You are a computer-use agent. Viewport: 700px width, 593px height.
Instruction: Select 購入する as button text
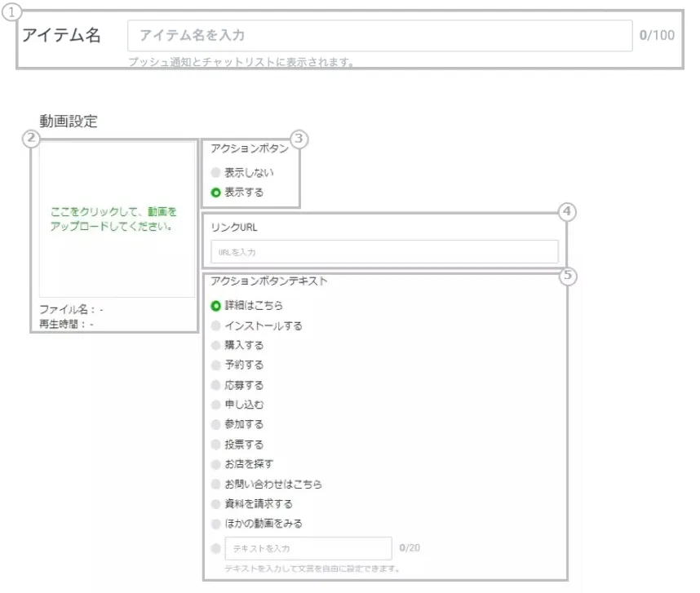[216, 345]
